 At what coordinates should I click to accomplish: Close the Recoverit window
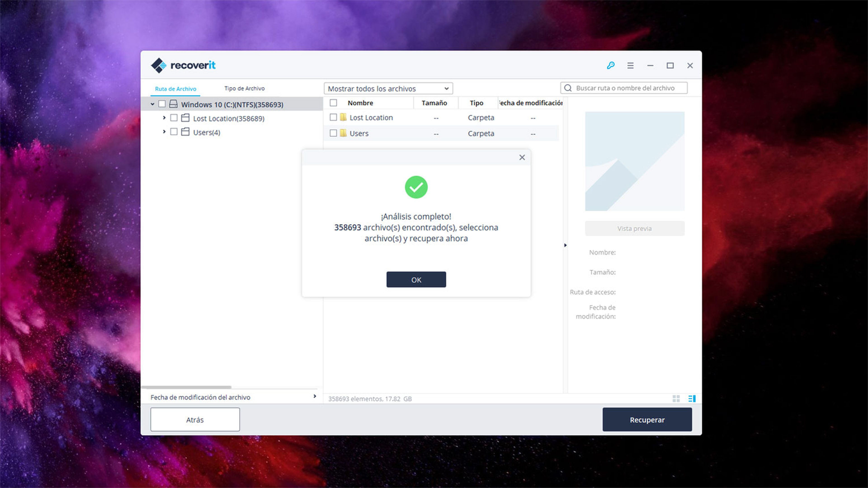coord(690,65)
